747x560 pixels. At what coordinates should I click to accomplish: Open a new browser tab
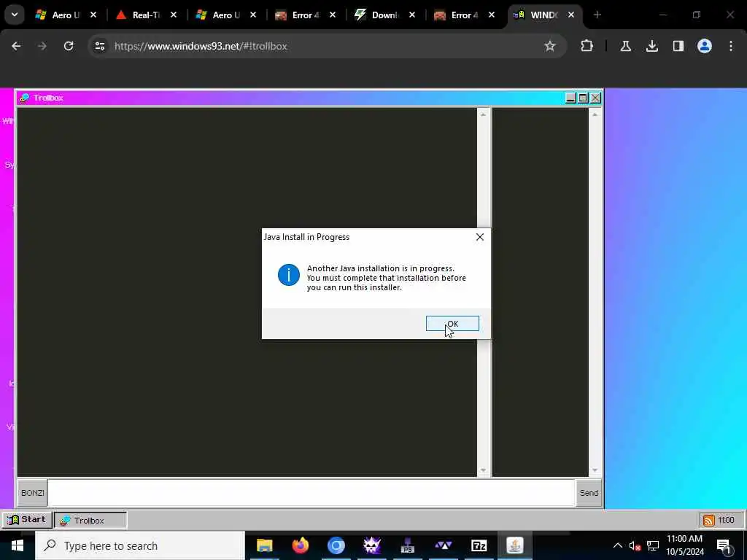click(x=597, y=15)
